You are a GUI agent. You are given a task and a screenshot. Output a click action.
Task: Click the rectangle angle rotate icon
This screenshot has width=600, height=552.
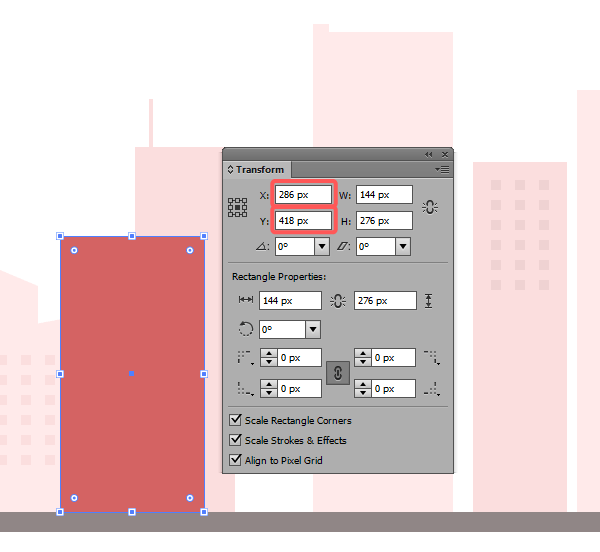(246, 329)
